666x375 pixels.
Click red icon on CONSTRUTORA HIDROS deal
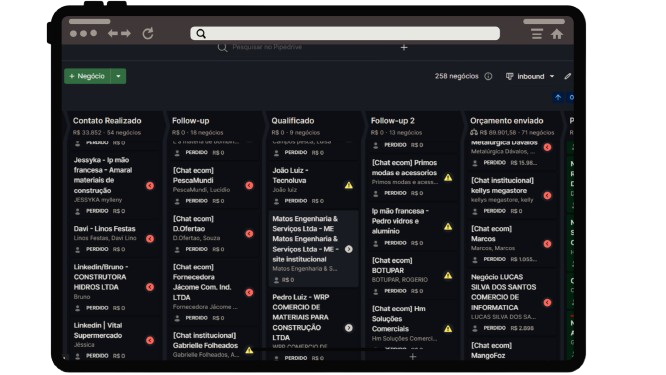click(x=150, y=287)
